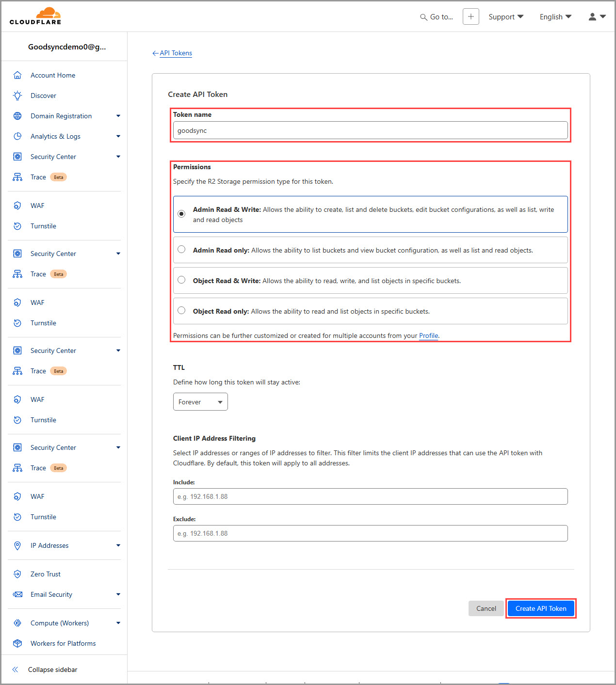
Task: Click the Cloudflare logo
Action: 35,16
